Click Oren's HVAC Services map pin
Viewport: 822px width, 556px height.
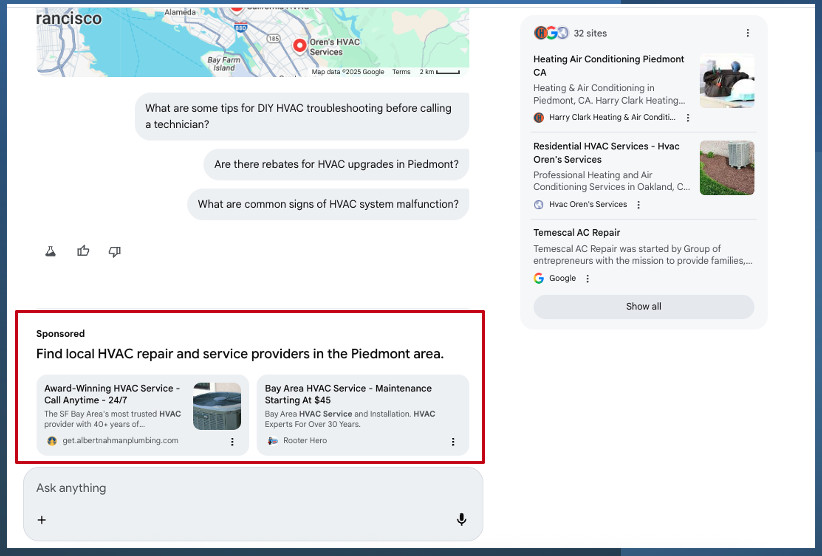(x=299, y=45)
